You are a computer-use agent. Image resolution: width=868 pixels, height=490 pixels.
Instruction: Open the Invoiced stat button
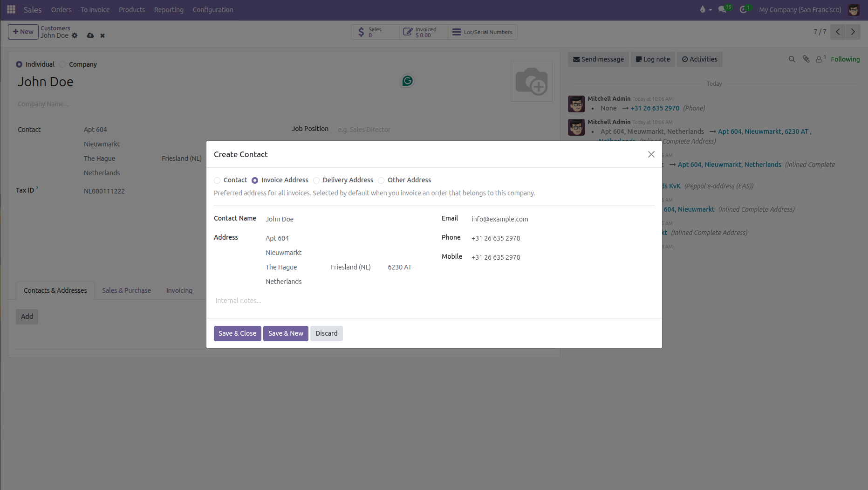click(x=424, y=32)
